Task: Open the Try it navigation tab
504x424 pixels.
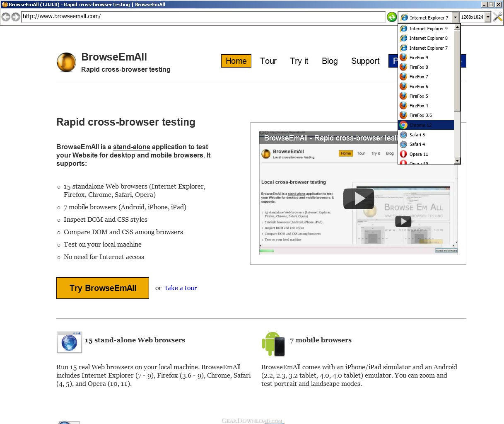Action: point(299,61)
